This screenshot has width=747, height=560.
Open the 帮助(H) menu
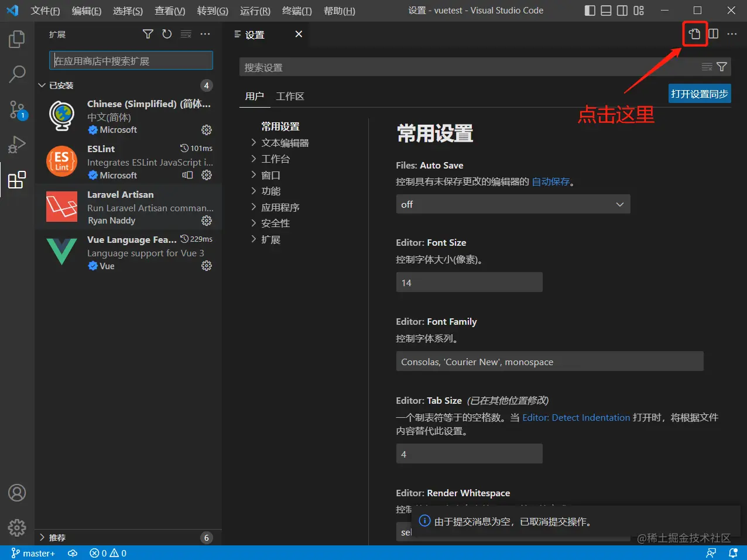pyautogui.click(x=340, y=11)
